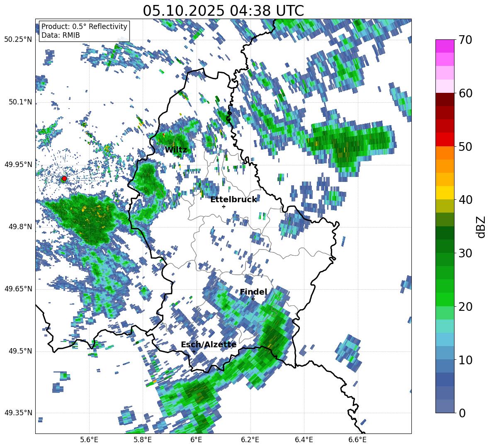Click the 49.35°N latitude label
491x448 pixels.
point(18,413)
